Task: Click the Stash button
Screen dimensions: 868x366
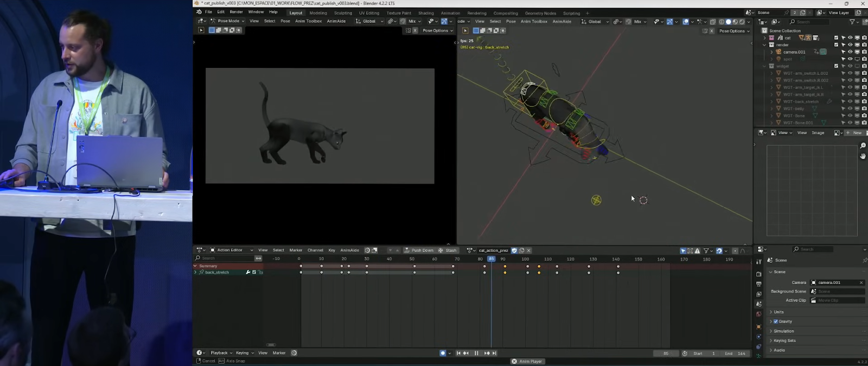Action: [x=448, y=250]
